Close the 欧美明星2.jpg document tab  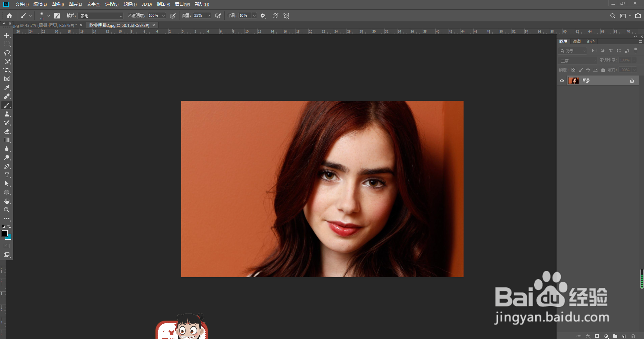tap(154, 25)
